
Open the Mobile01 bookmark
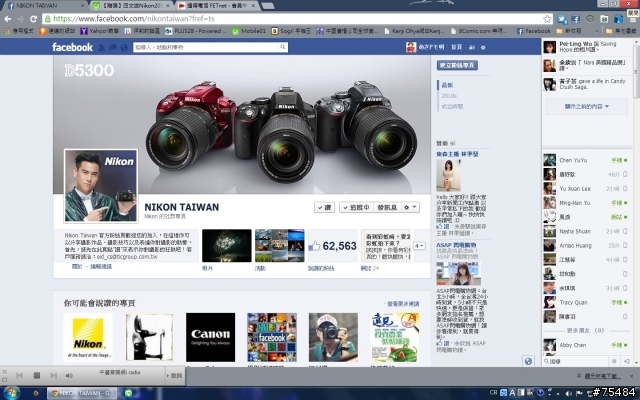249,31
